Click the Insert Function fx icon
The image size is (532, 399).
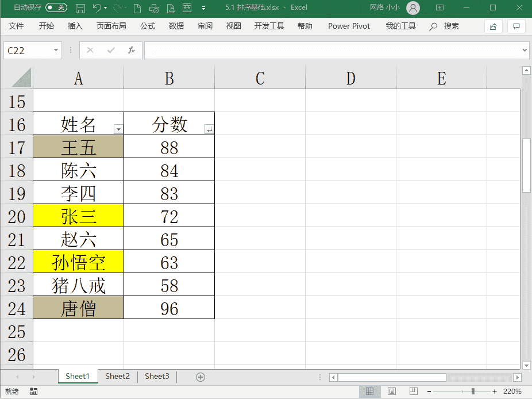tap(132, 51)
